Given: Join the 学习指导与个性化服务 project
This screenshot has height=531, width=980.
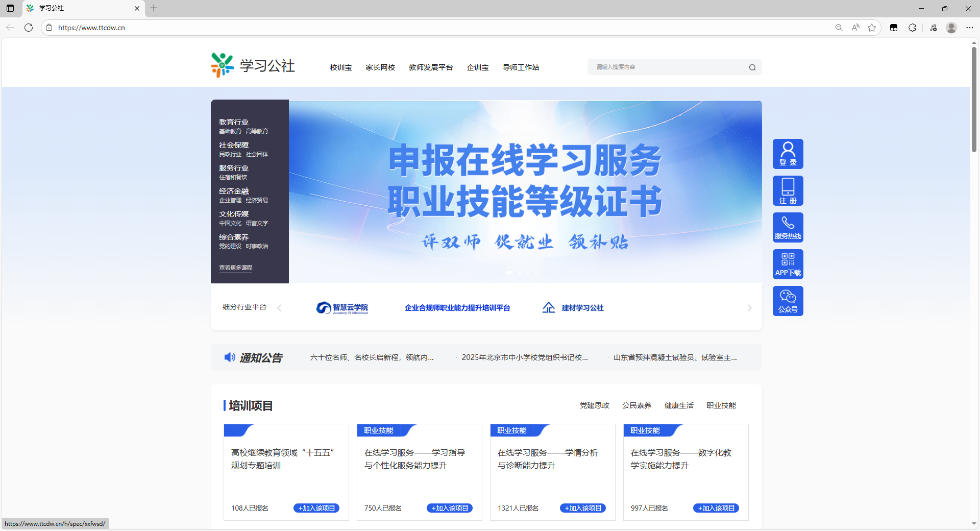Looking at the screenshot, I should 450,508.
